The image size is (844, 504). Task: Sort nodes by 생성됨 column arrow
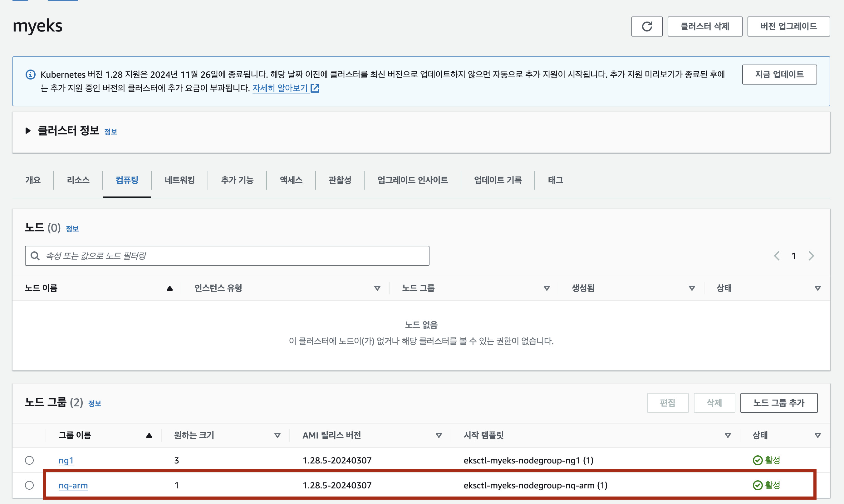coord(691,288)
